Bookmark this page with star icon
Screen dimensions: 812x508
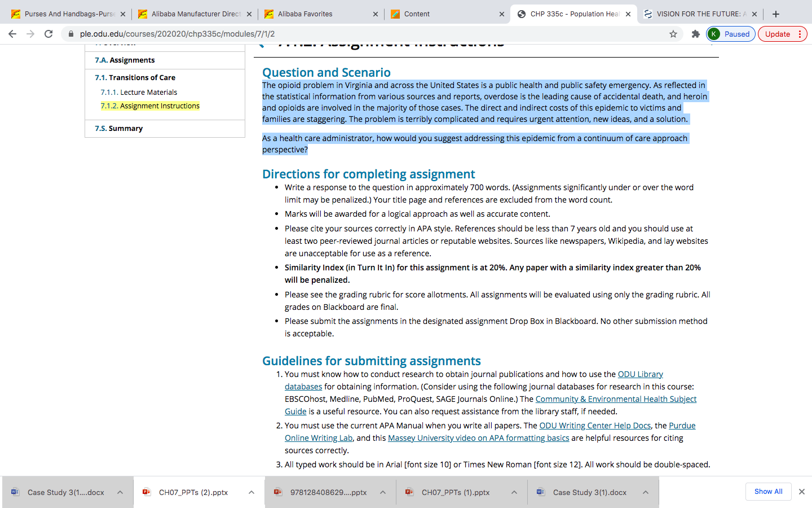tap(673, 34)
